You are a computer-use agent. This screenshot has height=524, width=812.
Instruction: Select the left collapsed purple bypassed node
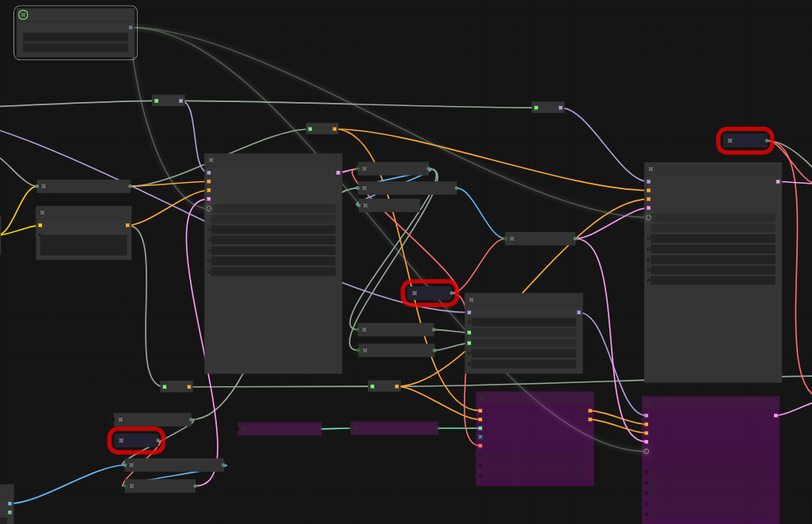[279, 429]
